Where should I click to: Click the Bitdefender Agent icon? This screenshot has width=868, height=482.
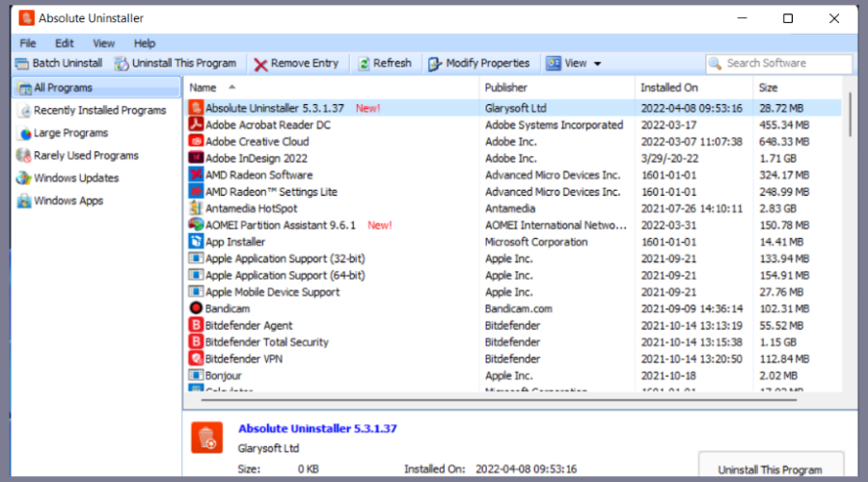coord(196,325)
